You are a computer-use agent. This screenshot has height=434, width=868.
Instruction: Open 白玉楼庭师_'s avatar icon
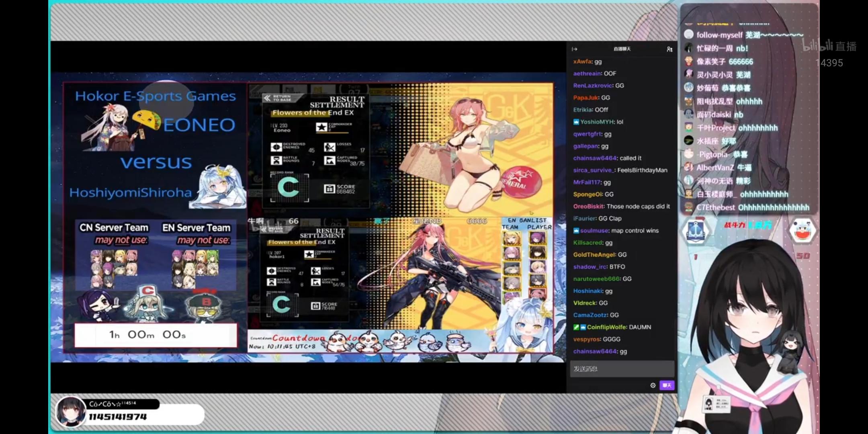tap(689, 194)
